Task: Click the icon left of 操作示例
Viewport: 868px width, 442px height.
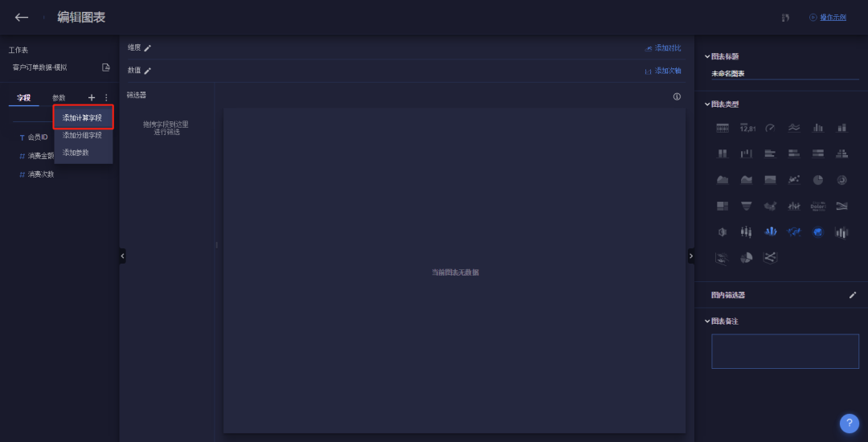Action: (x=813, y=18)
